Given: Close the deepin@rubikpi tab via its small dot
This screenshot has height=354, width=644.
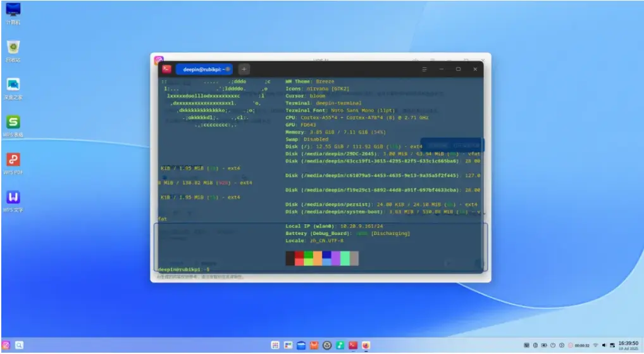Looking at the screenshot, I should tap(228, 69).
